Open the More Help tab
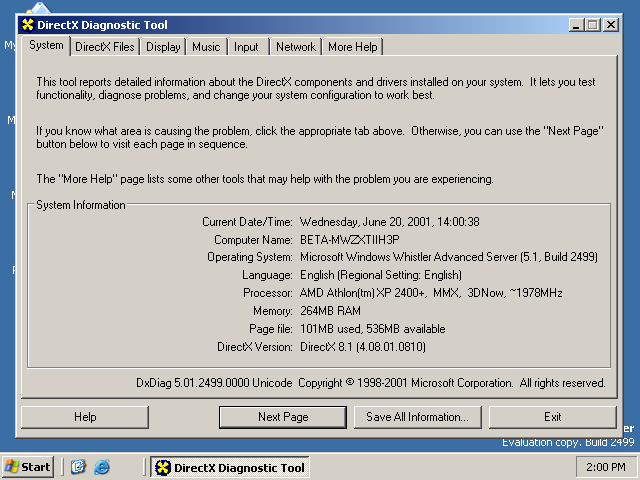640x480 pixels. (x=352, y=47)
